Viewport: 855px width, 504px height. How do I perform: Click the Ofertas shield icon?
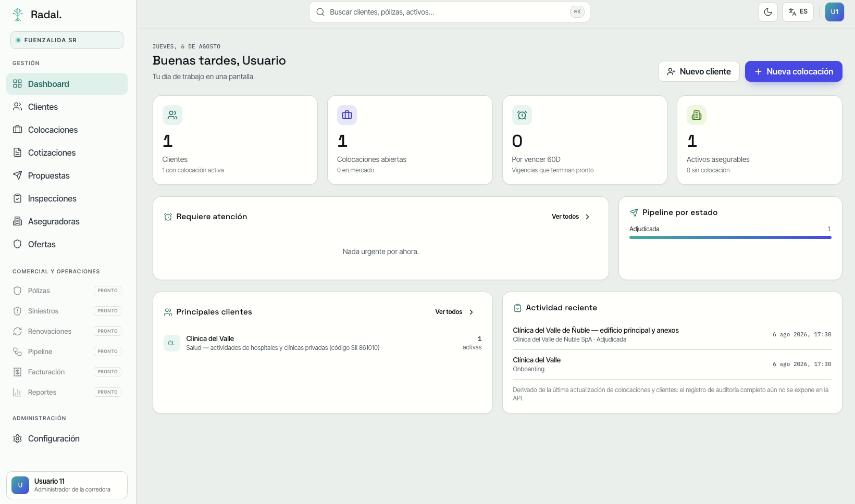18,244
